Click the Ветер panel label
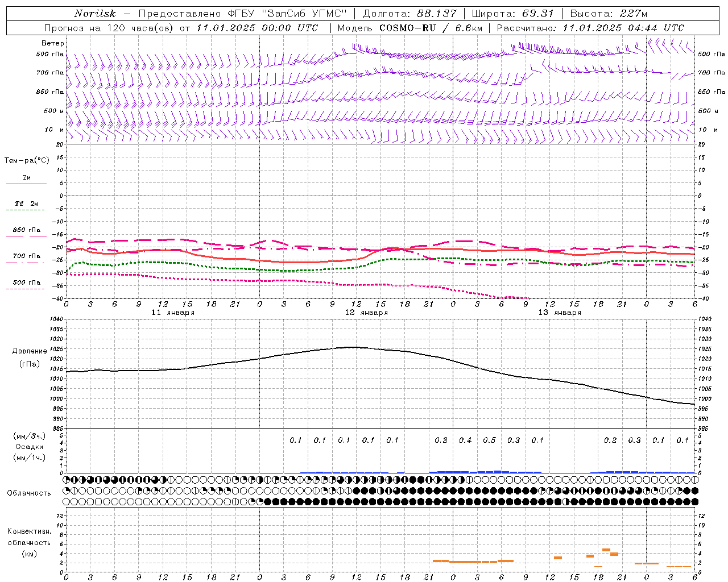 click(53, 43)
